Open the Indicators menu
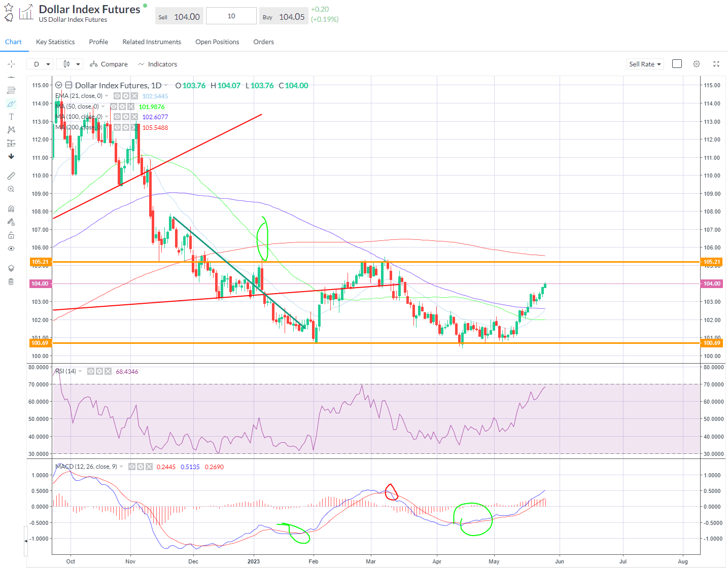Image resolution: width=728 pixels, height=568 pixels. click(x=158, y=64)
